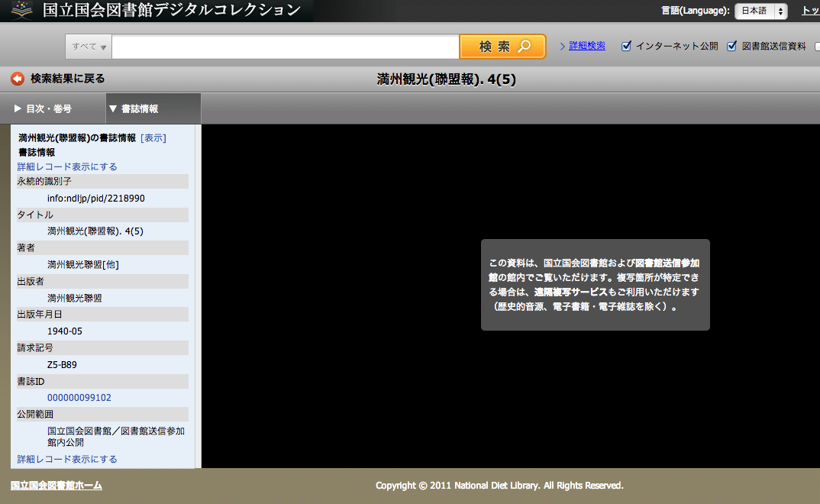The image size is (820, 504).
Task: Click 検索結果に戻る to return to results
Action: [x=67, y=79]
